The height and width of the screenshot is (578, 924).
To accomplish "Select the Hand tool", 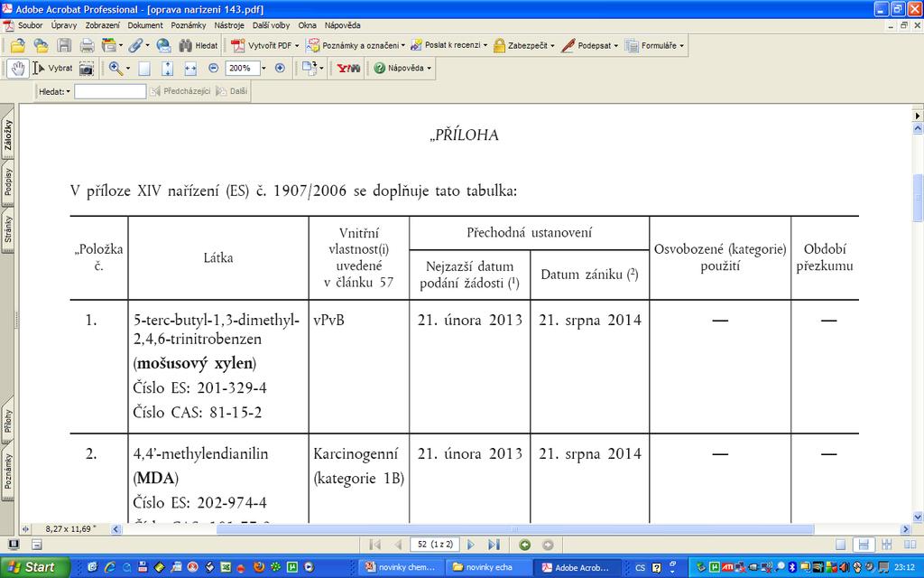I will tap(18, 69).
